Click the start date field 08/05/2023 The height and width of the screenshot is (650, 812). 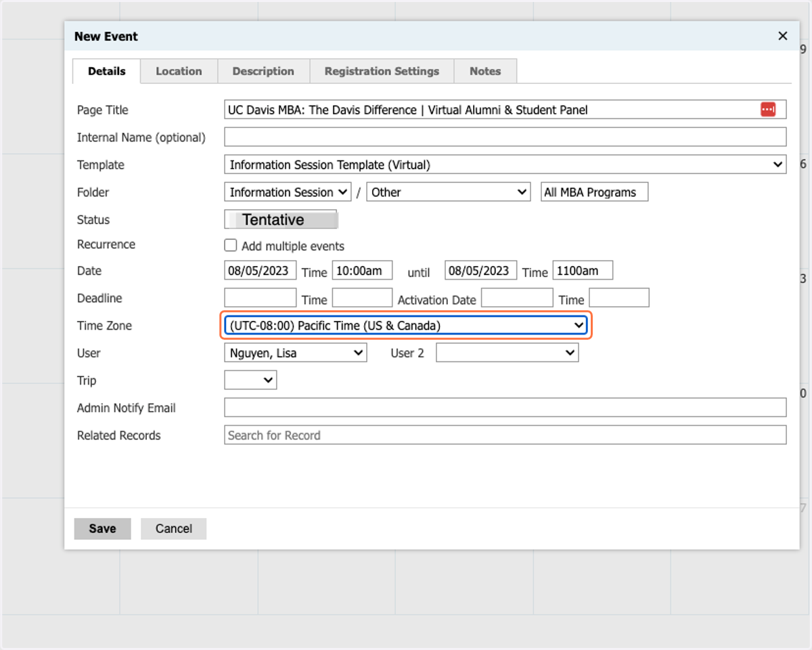tap(261, 270)
